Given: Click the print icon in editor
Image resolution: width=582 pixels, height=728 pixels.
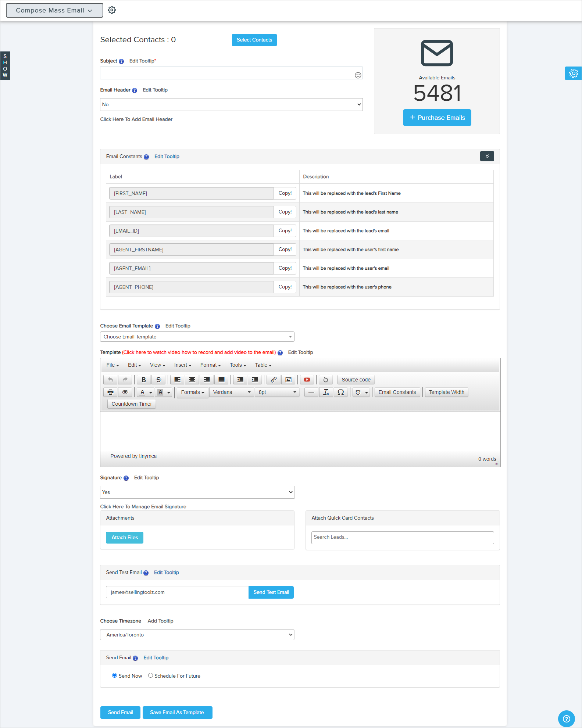Looking at the screenshot, I should 110,392.
